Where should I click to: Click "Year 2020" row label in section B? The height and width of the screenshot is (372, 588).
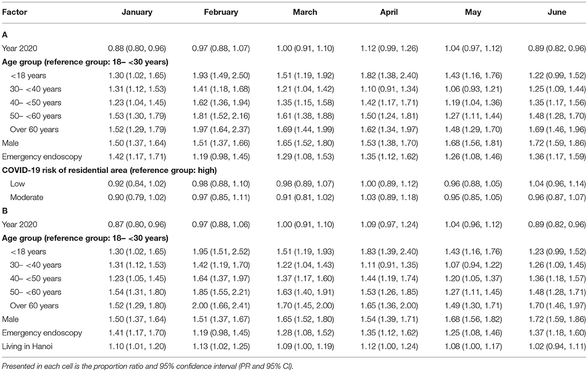pyautogui.click(x=19, y=224)
